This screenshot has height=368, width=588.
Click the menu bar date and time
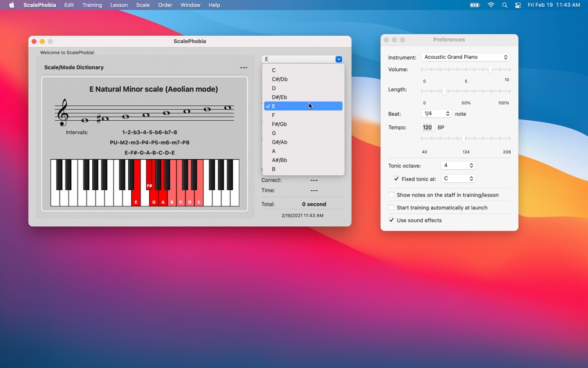554,5
